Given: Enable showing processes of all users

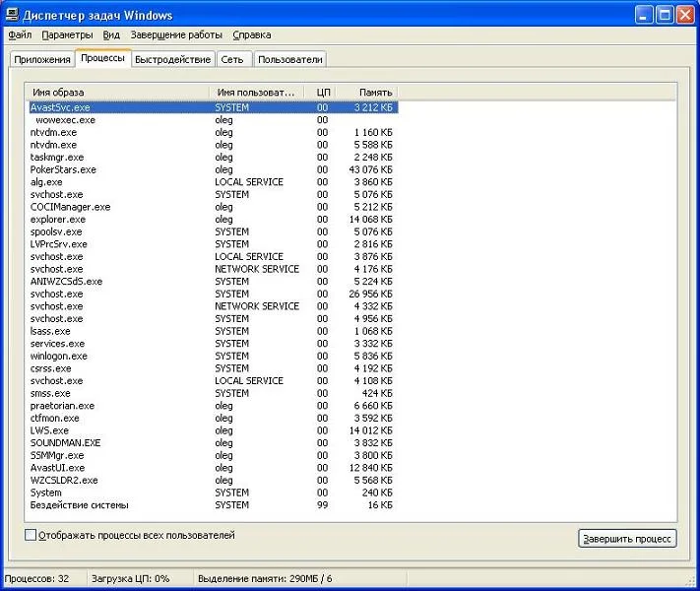Looking at the screenshot, I should pos(31,535).
